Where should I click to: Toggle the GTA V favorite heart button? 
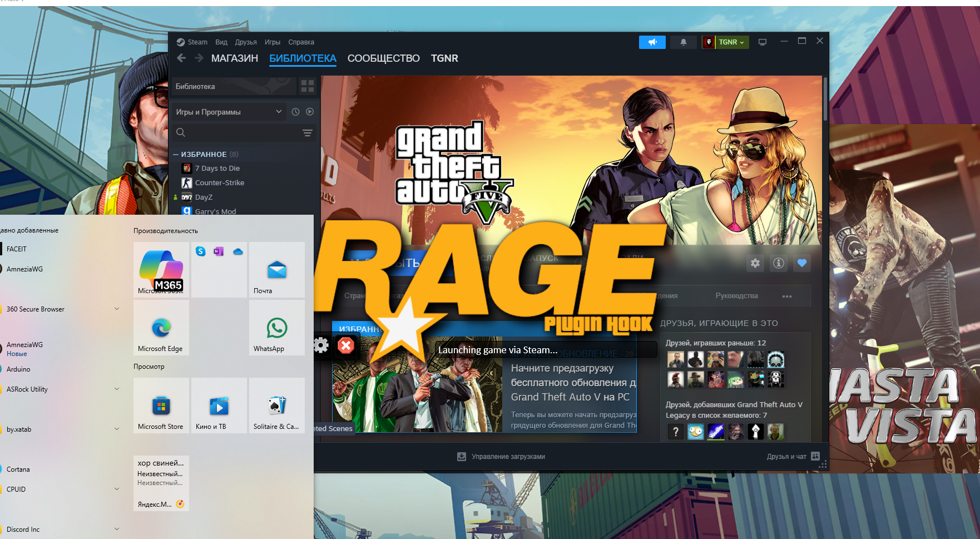(x=801, y=263)
